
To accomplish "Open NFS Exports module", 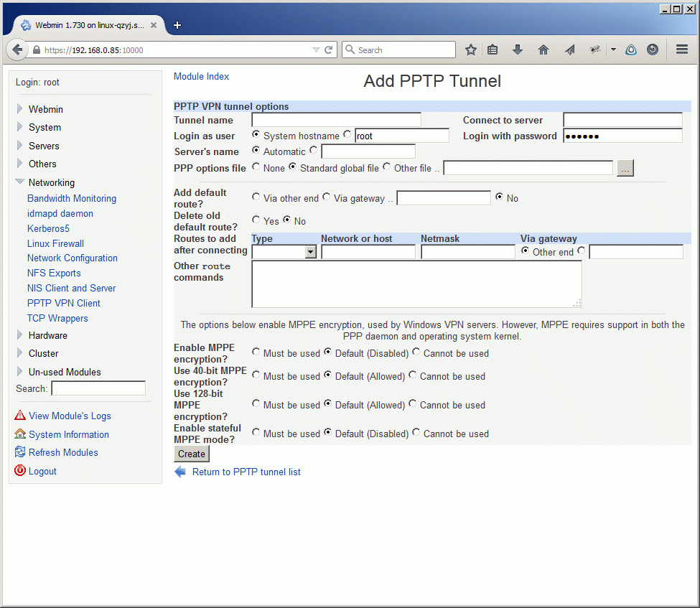I will (x=54, y=273).
